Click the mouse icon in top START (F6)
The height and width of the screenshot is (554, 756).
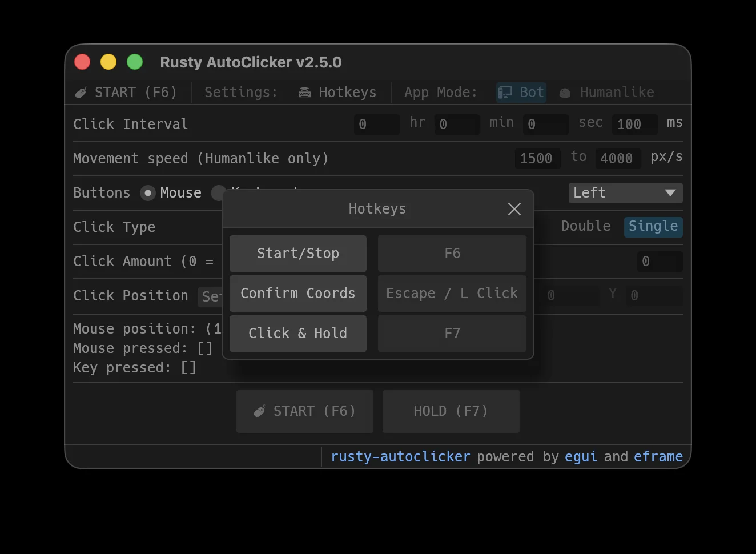coord(81,93)
